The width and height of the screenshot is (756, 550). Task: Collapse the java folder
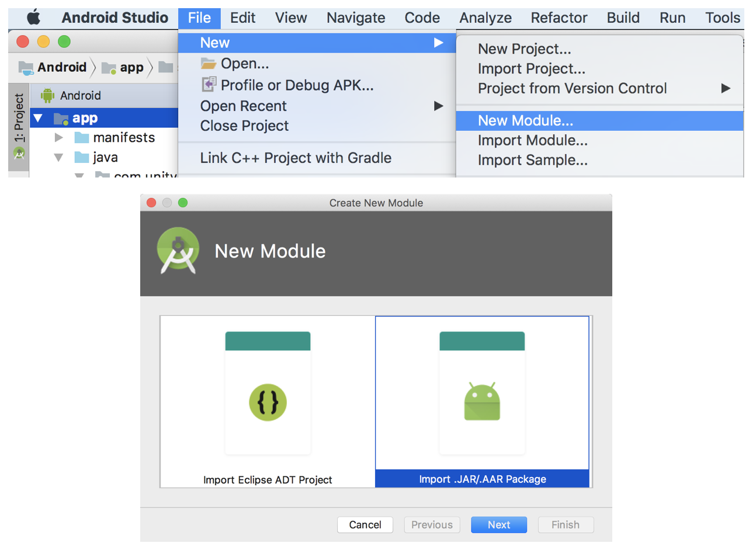[x=58, y=157]
